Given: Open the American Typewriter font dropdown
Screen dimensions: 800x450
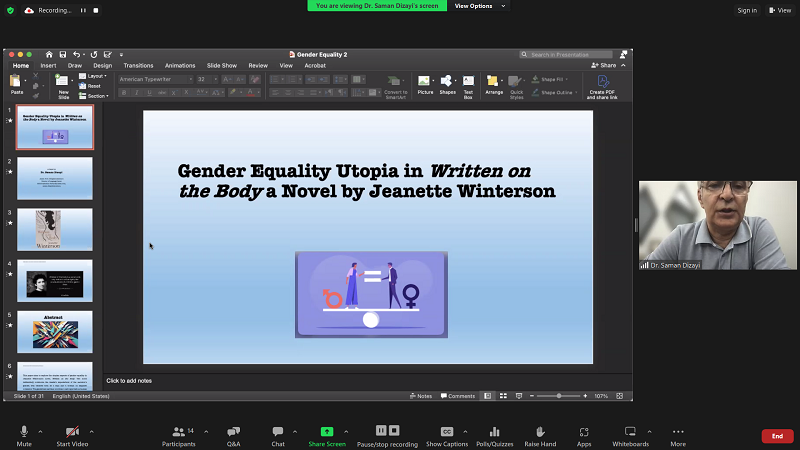Looking at the screenshot, I should tap(188, 79).
